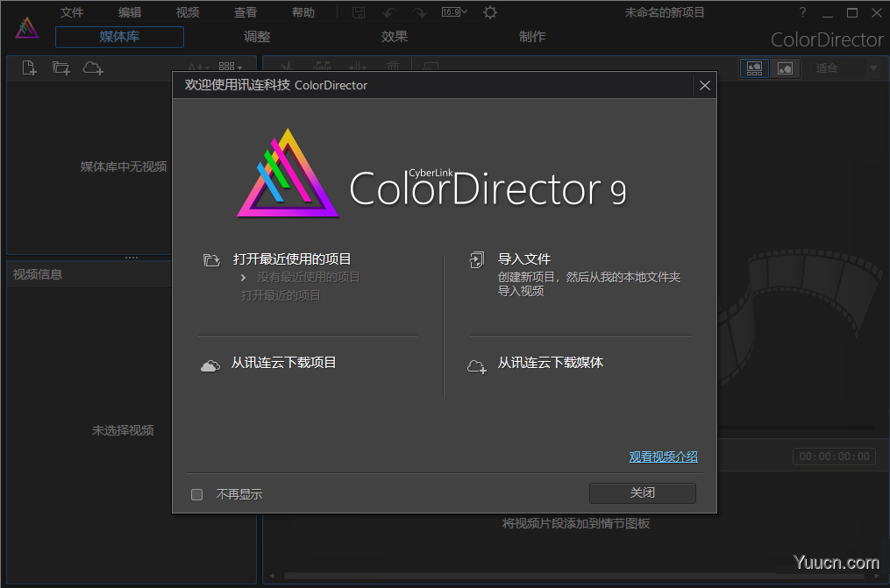Open the 文件 menu

(x=72, y=12)
